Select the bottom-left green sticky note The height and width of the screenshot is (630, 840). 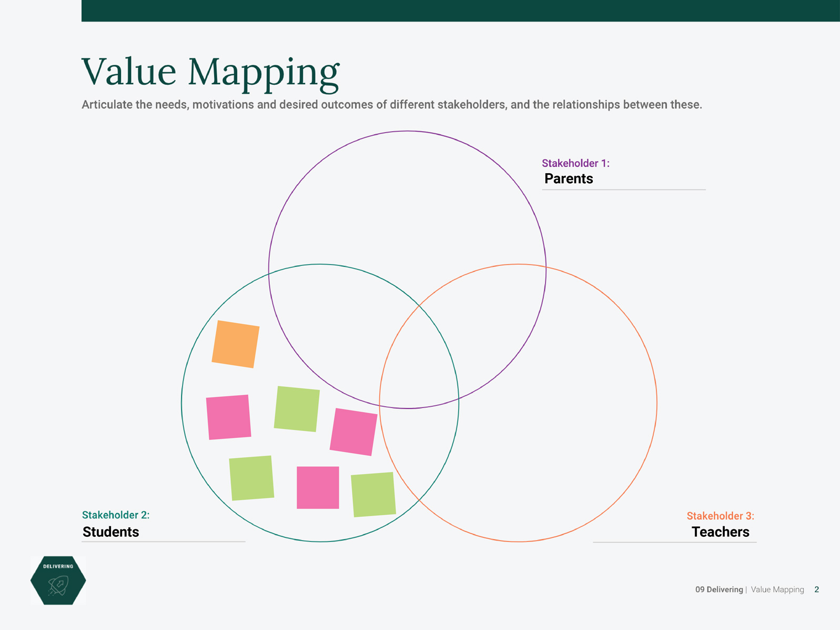[251, 478]
